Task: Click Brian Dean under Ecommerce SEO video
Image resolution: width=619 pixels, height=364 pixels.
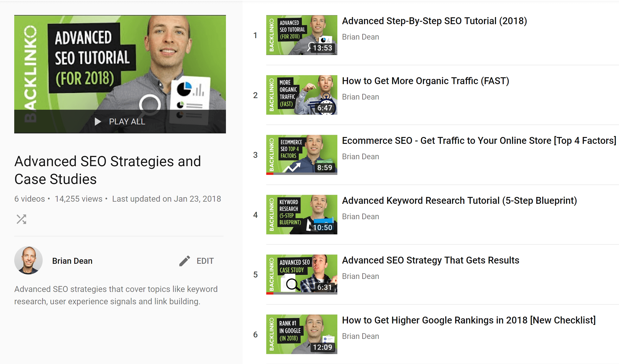Action: [360, 156]
